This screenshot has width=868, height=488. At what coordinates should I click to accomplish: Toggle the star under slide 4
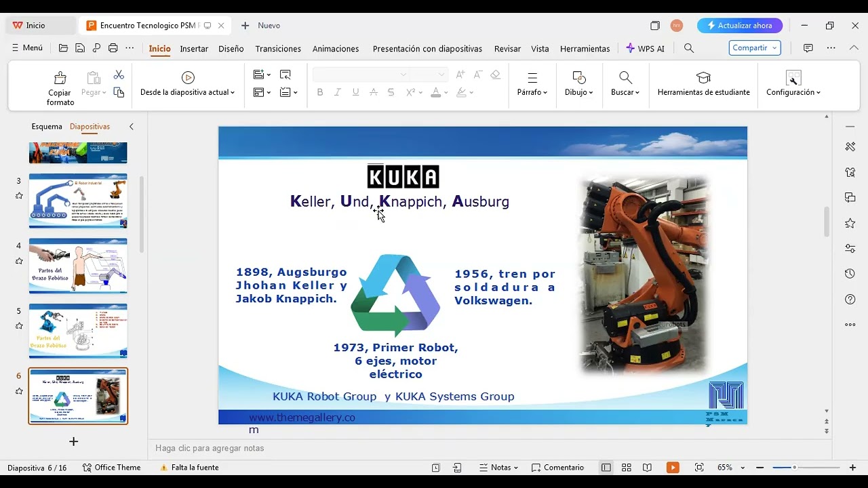[19, 261]
